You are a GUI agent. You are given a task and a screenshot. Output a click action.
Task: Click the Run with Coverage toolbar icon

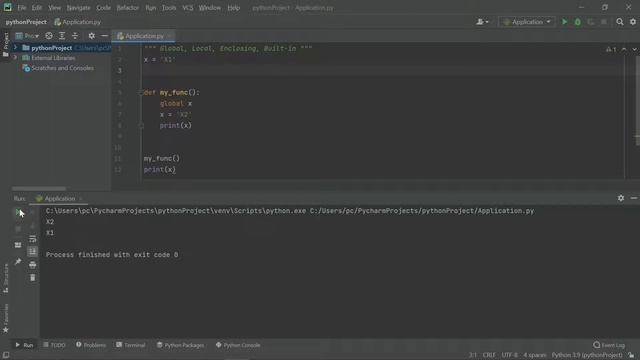[591, 22]
